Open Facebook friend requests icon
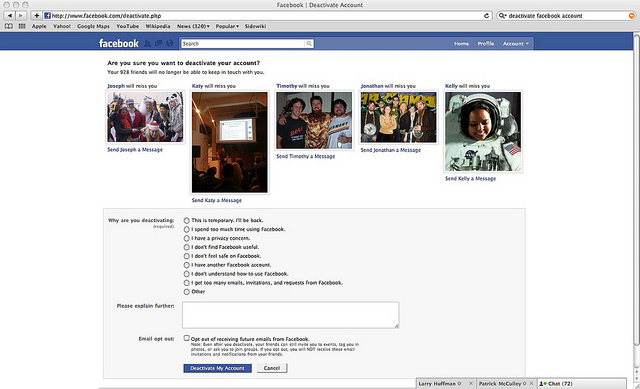The image size is (640, 389). click(147, 43)
